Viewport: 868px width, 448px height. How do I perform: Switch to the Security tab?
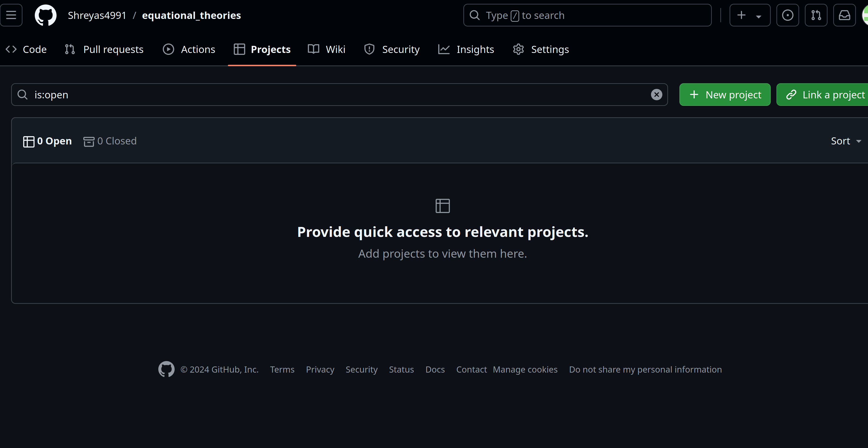click(392, 49)
